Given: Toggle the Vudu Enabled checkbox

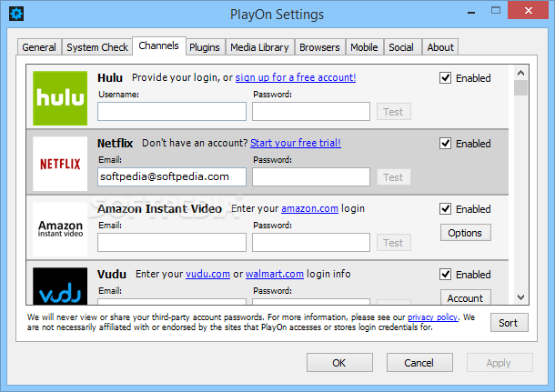Looking at the screenshot, I should click(x=445, y=274).
